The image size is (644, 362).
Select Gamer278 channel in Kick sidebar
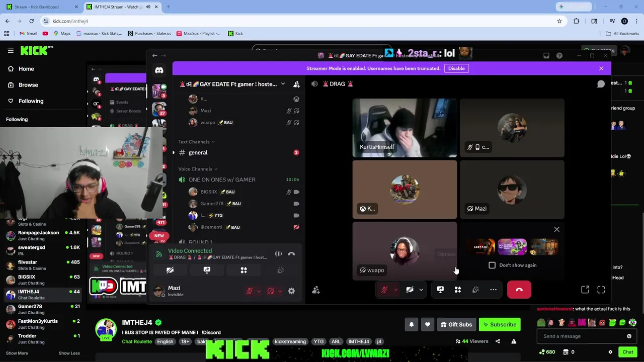click(43, 309)
